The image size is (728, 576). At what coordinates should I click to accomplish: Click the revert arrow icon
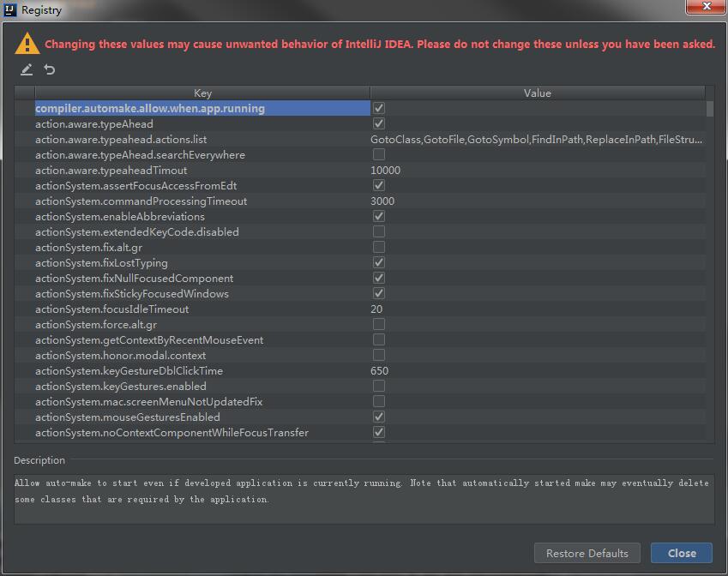pyautogui.click(x=49, y=69)
